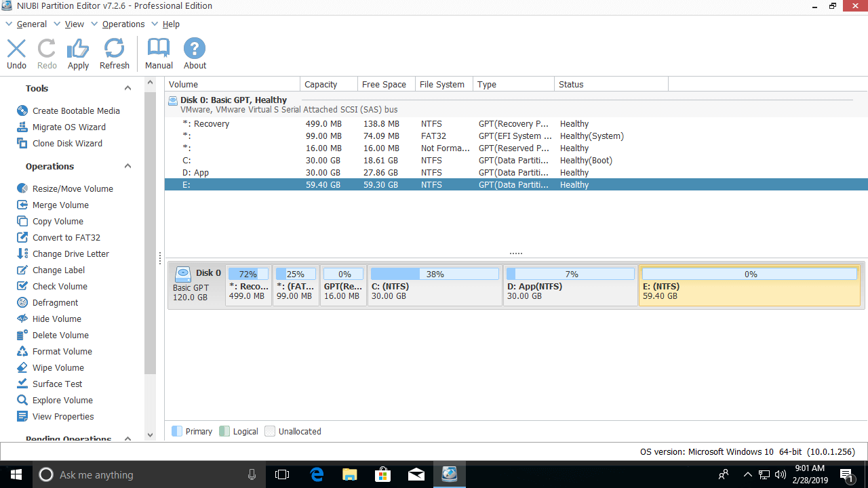The height and width of the screenshot is (488, 868).
Task: Click Format Volume in the sidebar
Action: pos(62,351)
